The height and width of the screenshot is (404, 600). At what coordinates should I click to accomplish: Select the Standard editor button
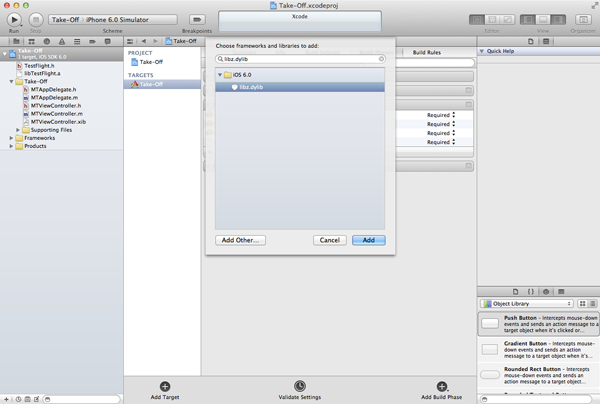click(477, 20)
